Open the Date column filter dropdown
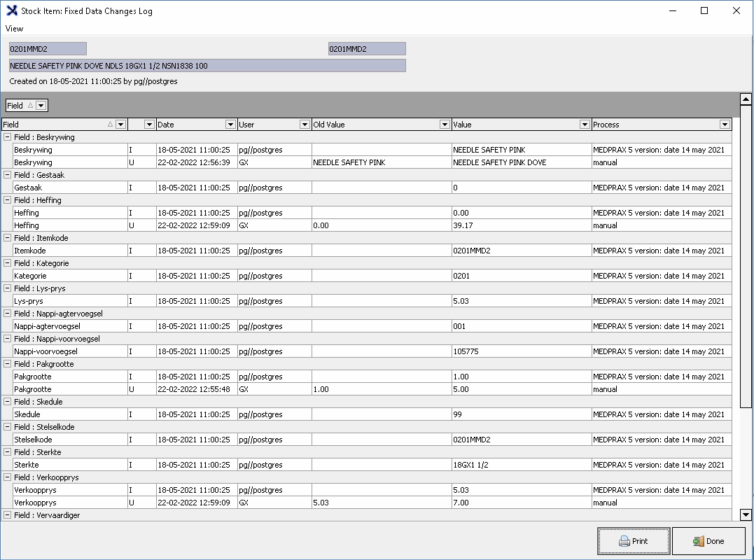This screenshot has height=560, width=754. 230,125
